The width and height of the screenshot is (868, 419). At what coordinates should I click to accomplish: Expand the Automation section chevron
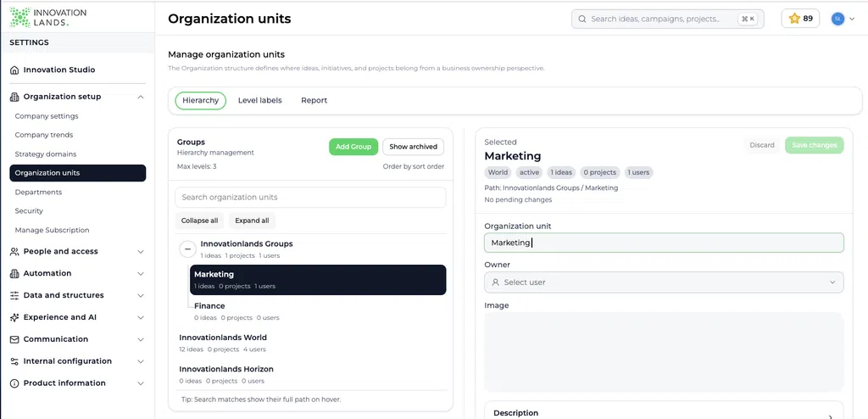(x=141, y=273)
